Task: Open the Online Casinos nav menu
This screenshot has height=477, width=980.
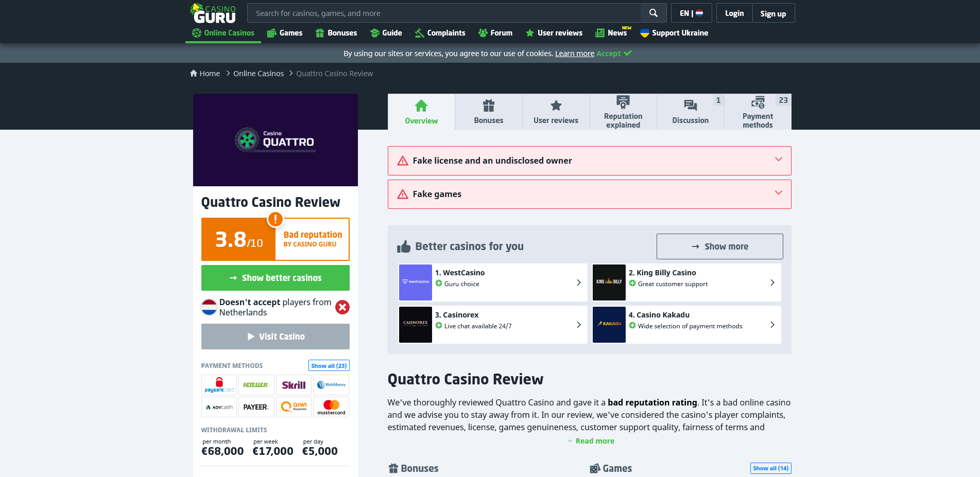Action: [223, 33]
